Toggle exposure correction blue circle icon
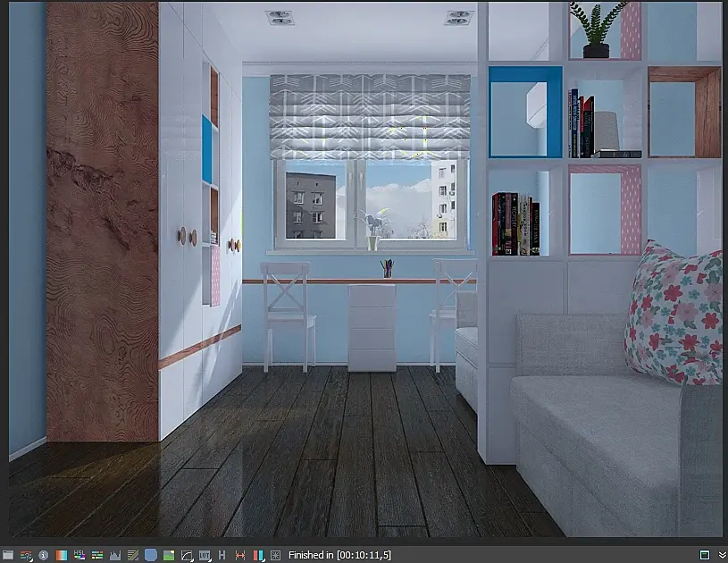 point(150,555)
